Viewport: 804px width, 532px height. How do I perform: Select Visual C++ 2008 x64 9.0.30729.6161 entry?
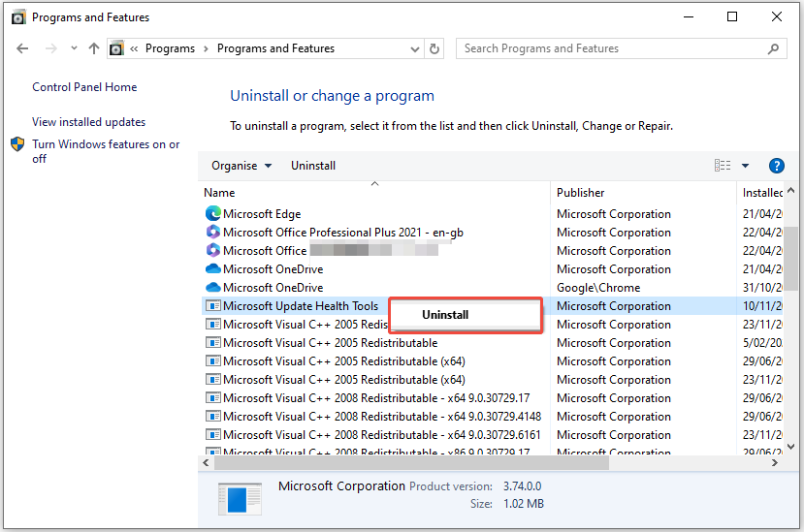[381, 435]
